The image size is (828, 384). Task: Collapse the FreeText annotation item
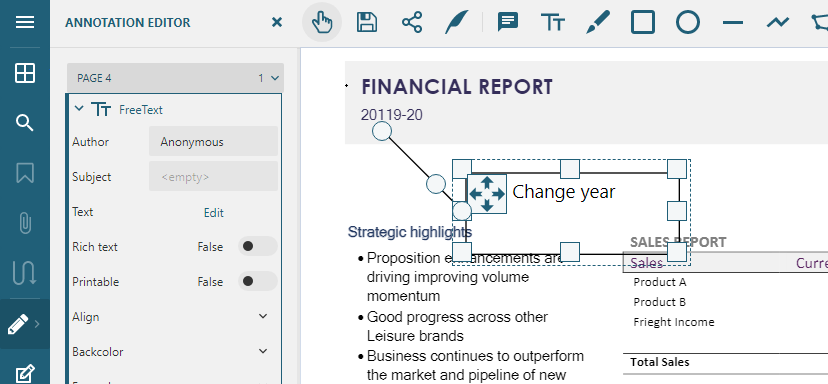pos(79,109)
